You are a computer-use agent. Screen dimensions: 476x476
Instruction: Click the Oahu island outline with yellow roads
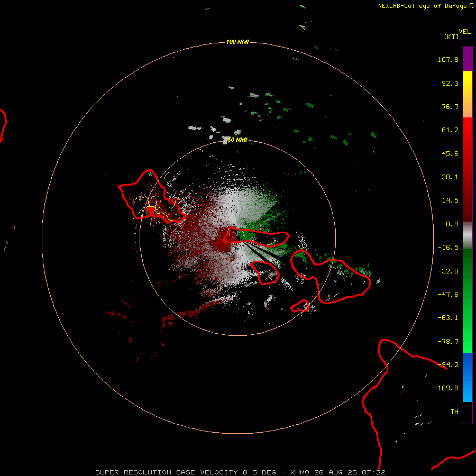[151, 197]
